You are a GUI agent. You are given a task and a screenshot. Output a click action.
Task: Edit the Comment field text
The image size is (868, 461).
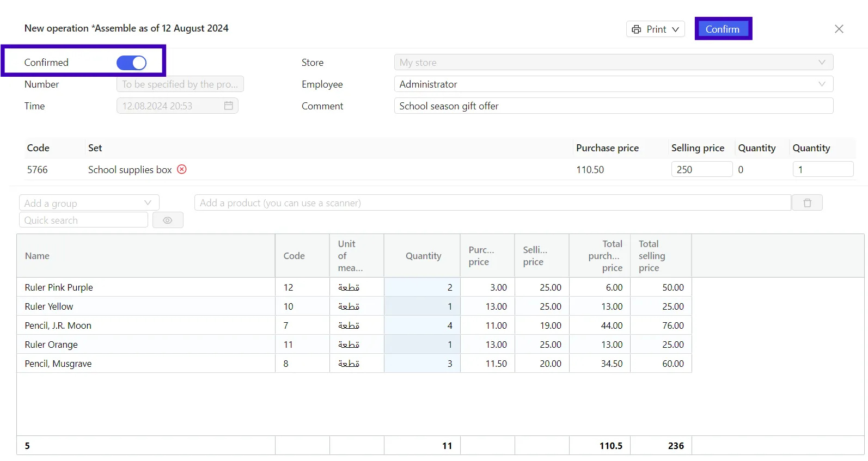click(614, 106)
